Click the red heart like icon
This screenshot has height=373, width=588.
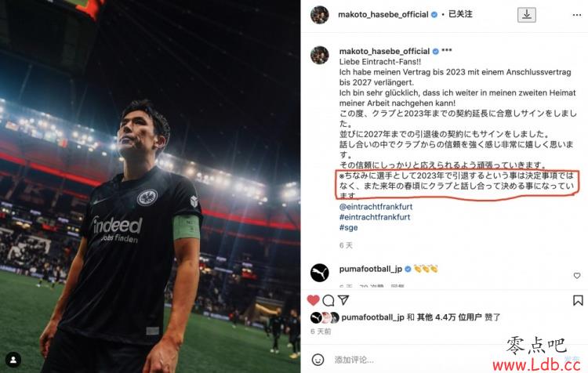313,300
